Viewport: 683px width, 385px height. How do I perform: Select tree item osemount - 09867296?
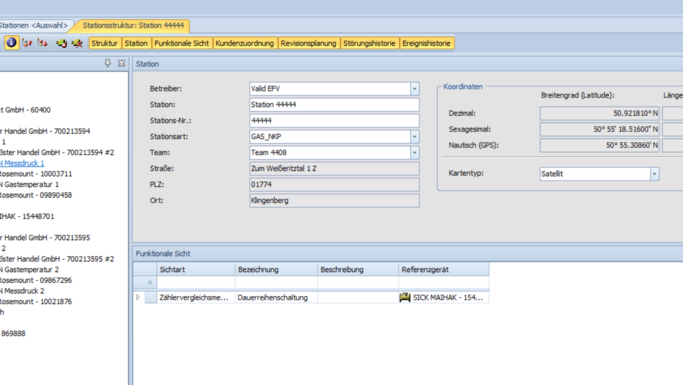tap(36, 280)
